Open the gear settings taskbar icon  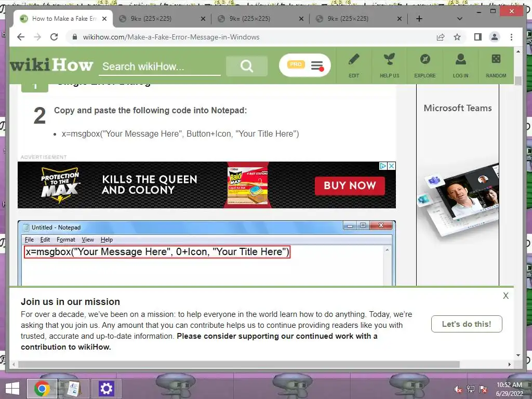pos(106,389)
